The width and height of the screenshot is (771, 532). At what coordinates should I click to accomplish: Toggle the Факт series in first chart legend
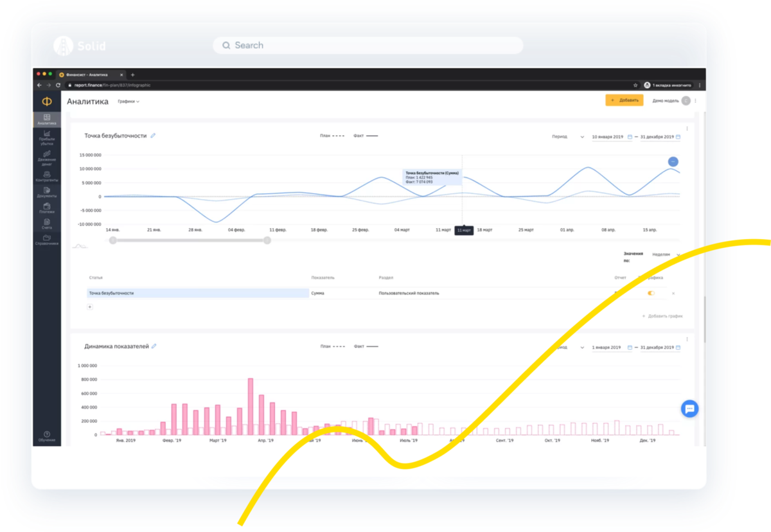366,136
